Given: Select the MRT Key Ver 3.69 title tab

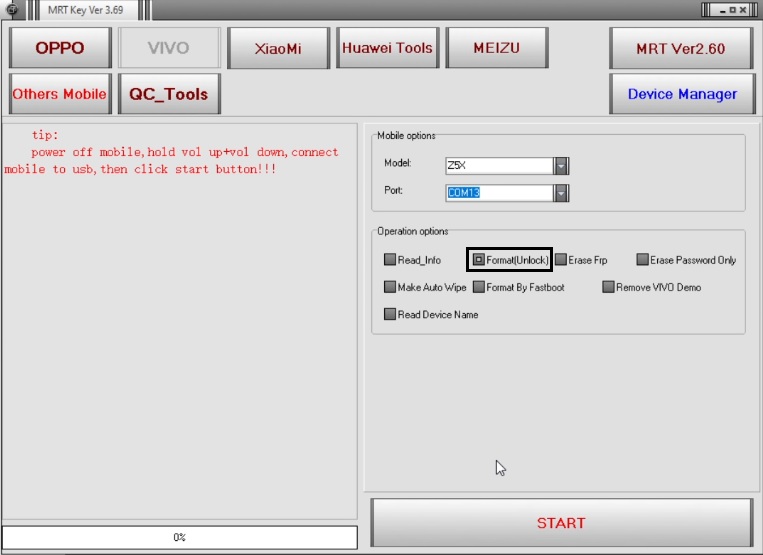Looking at the screenshot, I should point(86,10).
